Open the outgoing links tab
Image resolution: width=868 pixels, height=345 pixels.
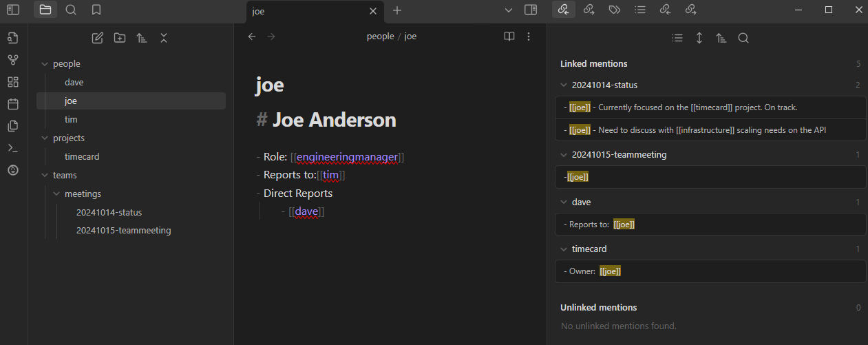point(589,10)
